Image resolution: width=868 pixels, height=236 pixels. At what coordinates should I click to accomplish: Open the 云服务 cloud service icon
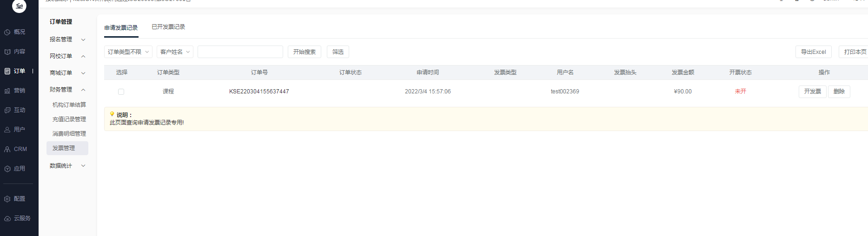tap(7, 218)
